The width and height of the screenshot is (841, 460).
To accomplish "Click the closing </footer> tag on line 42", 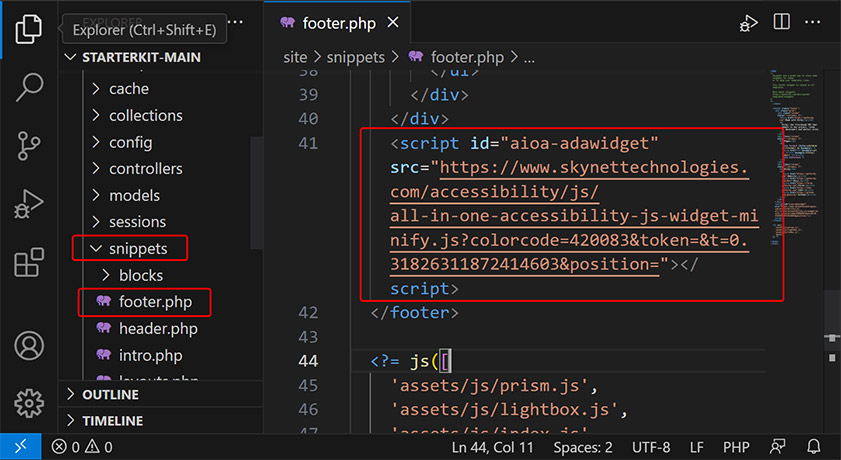I will pos(415,313).
